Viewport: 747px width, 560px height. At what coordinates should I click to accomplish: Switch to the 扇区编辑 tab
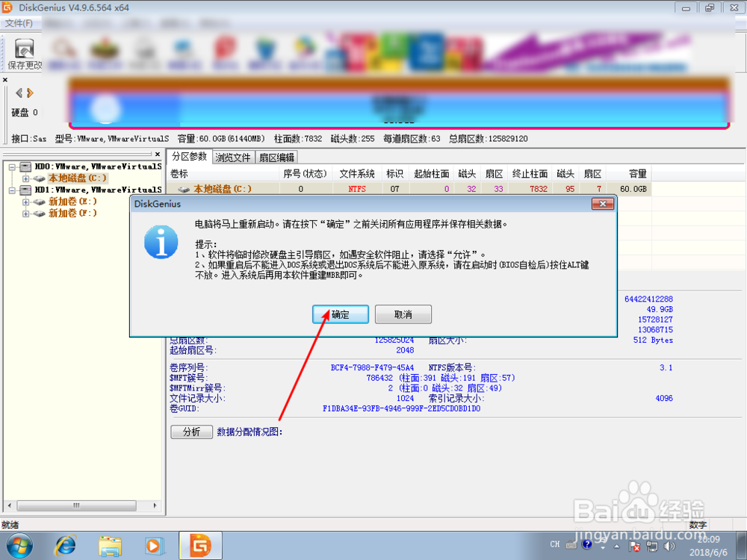click(276, 158)
